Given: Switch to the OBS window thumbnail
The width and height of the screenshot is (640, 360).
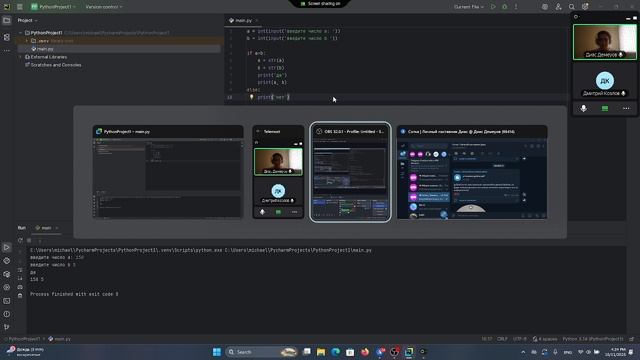Looking at the screenshot, I should click(350, 172).
